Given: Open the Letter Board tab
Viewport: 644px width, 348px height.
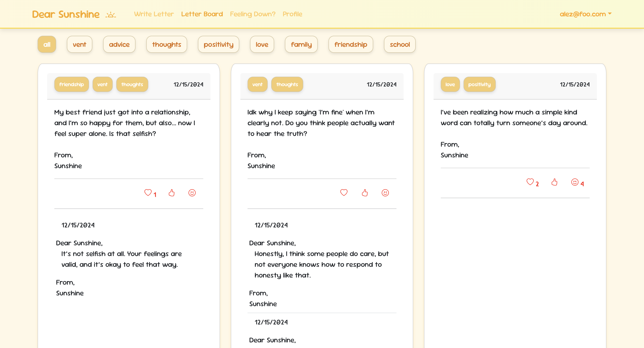Looking at the screenshot, I should pyautogui.click(x=202, y=14).
